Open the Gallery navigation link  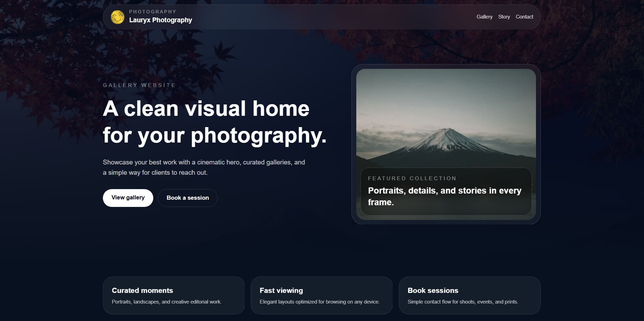[484, 17]
